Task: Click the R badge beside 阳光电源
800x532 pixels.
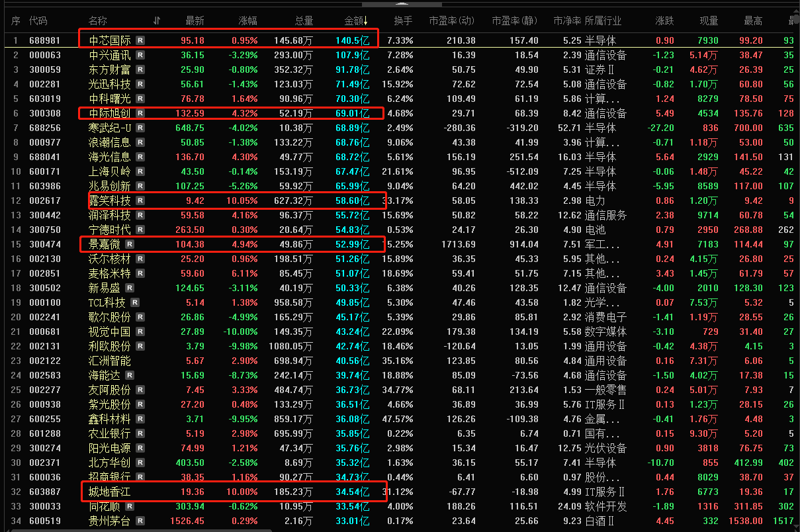Action: [x=140, y=448]
